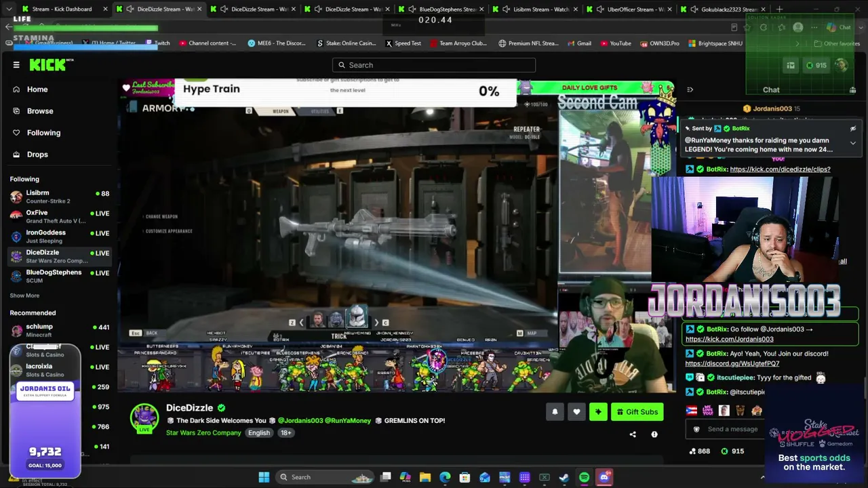Report the stream with exclamation icon
The image size is (868, 488).
(654, 434)
